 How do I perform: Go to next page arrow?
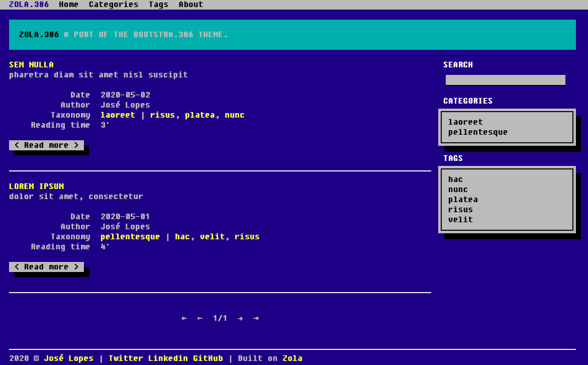[x=240, y=318]
